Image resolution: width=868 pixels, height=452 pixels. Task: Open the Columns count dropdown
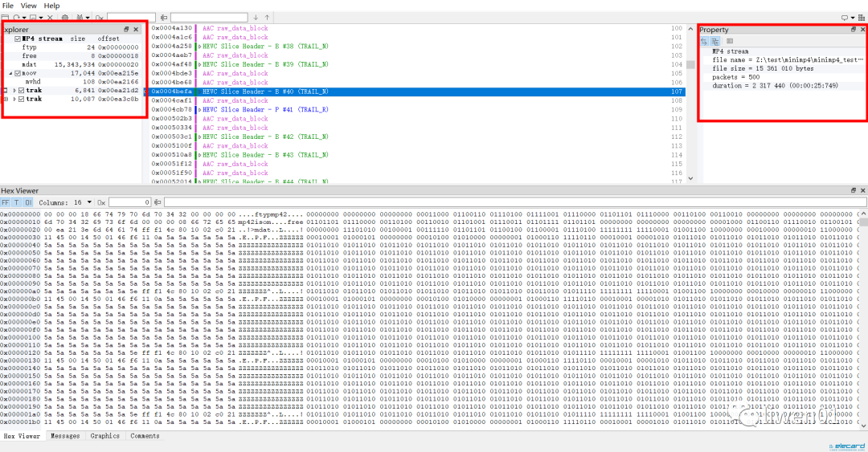[88, 202]
